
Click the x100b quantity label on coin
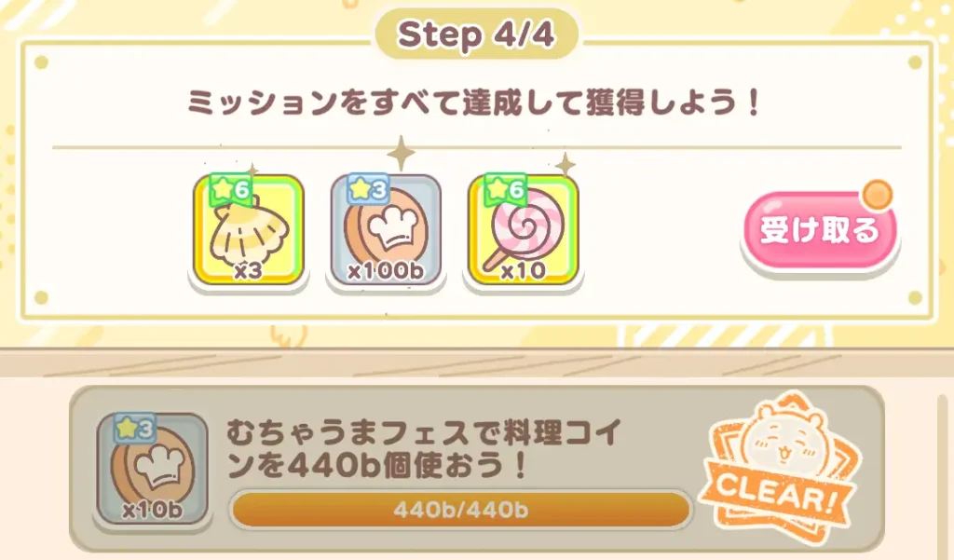pos(386,271)
